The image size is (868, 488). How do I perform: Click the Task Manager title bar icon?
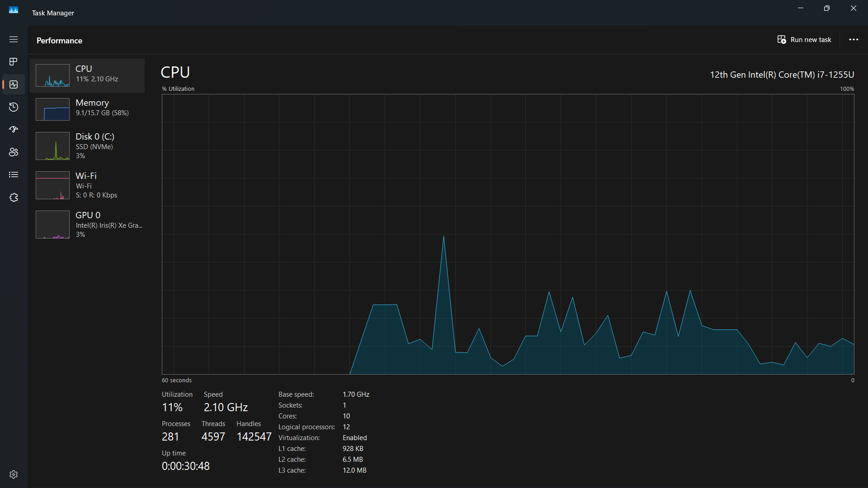coord(14,10)
